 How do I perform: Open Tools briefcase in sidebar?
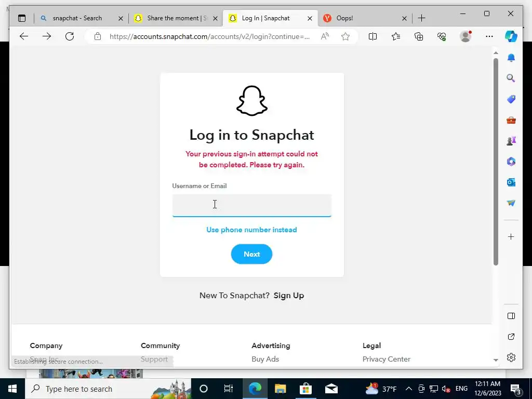pyautogui.click(x=511, y=120)
